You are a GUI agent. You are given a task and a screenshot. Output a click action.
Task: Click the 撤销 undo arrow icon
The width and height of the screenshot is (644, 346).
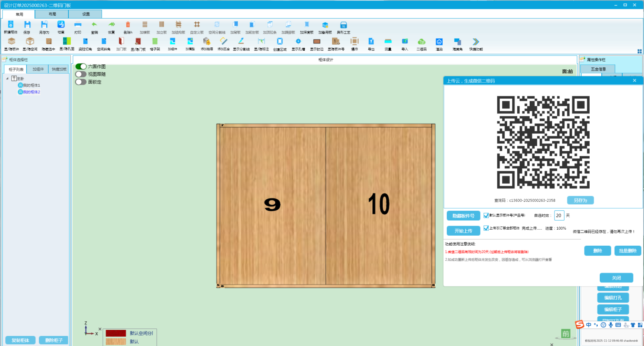94,25
